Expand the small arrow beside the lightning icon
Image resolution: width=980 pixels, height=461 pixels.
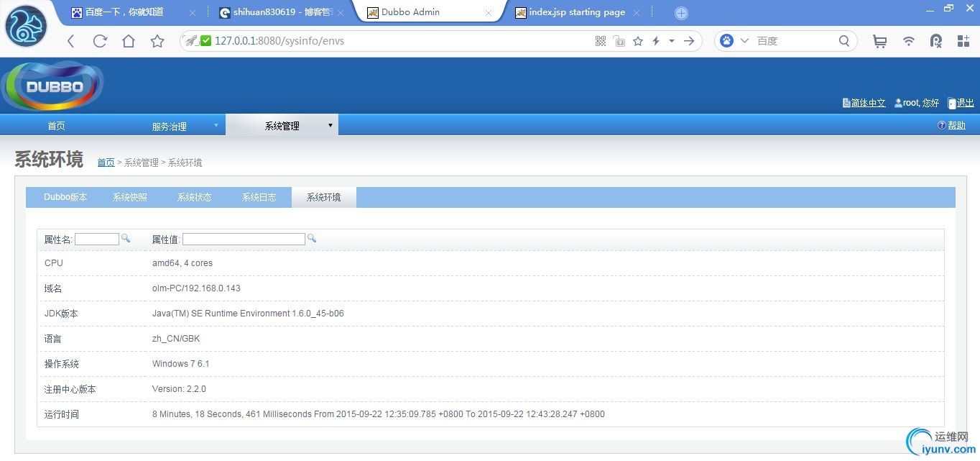(x=672, y=41)
